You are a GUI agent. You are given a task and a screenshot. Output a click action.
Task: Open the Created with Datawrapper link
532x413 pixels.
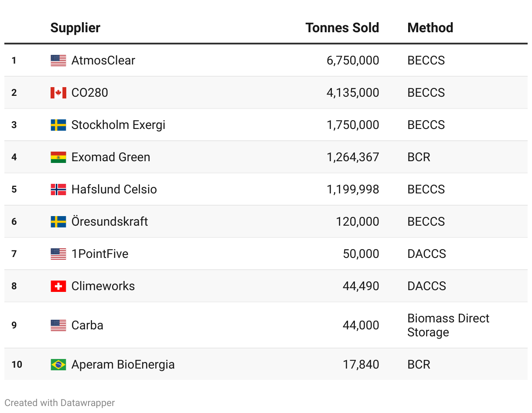[x=60, y=403]
